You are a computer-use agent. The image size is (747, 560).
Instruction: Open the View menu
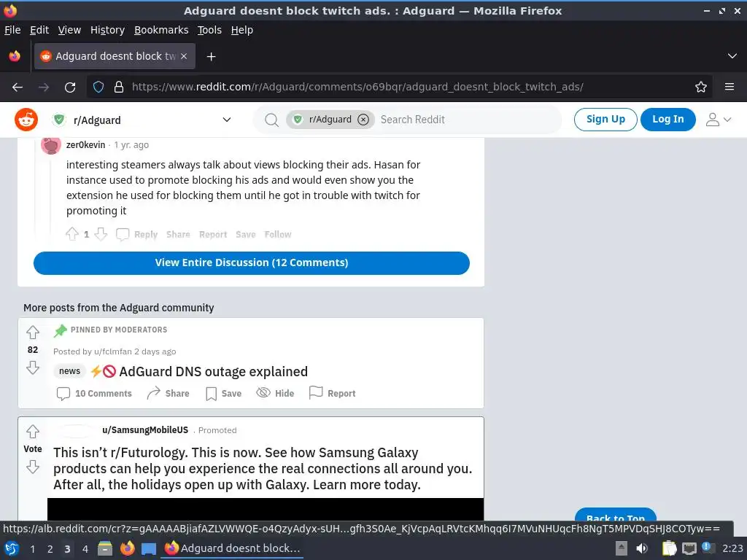[x=69, y=30]
